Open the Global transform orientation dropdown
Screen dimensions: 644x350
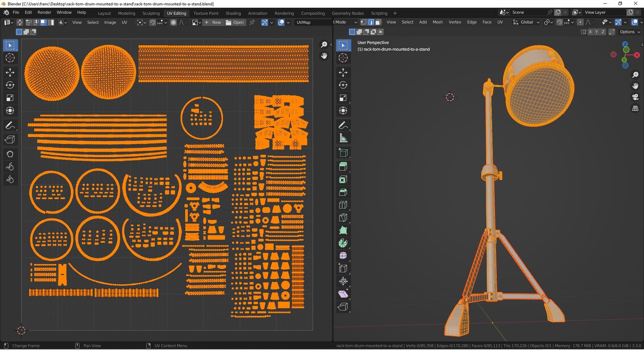[x=526, y=22]
